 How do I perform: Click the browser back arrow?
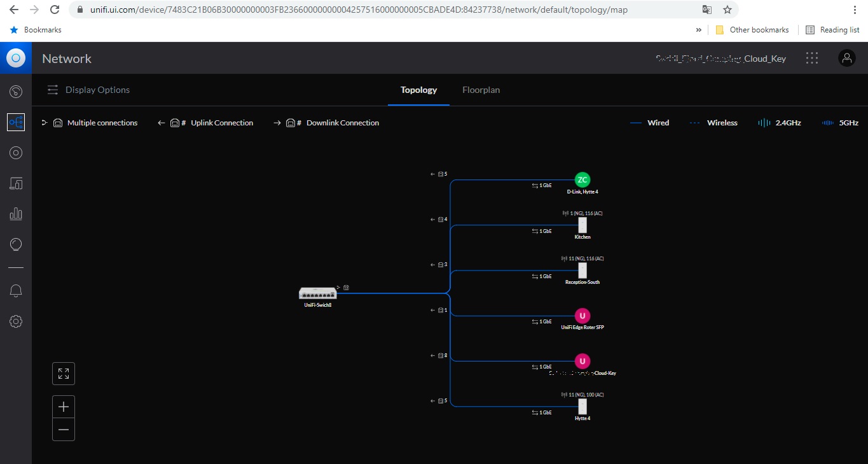point(14,10)
